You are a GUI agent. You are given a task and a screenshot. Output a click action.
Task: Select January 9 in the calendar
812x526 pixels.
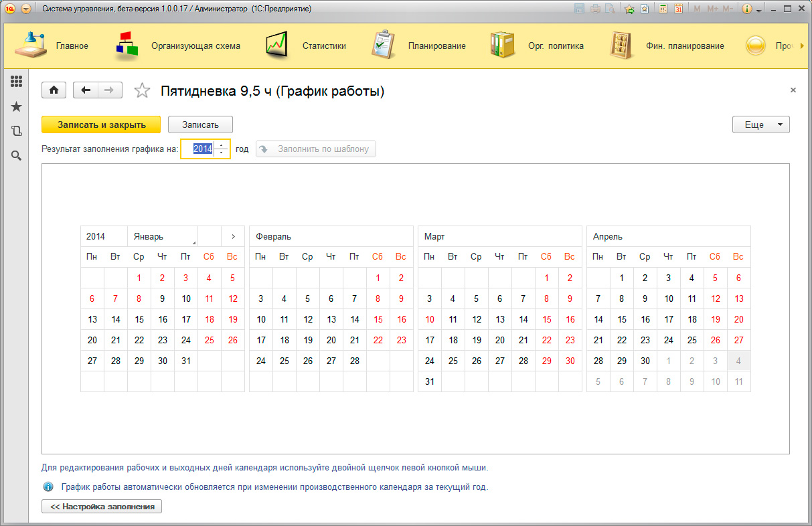pyautogui.click(x=163, y=299)
